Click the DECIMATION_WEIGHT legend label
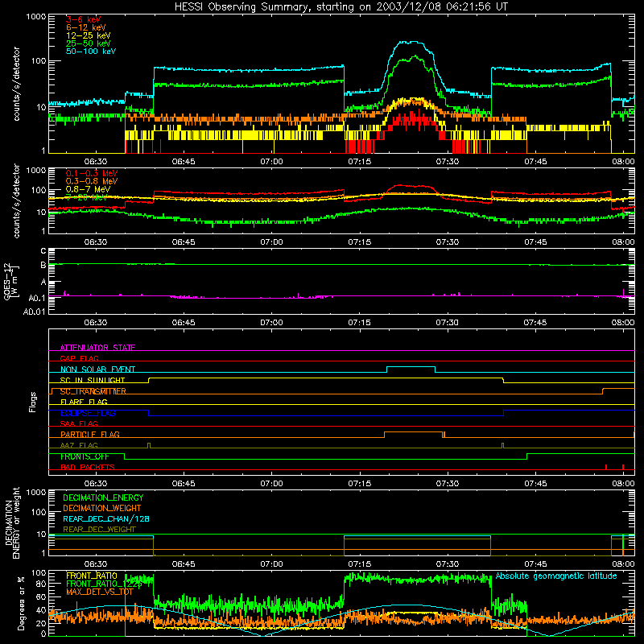The image size is (644, 644). [x=102, y=508]
